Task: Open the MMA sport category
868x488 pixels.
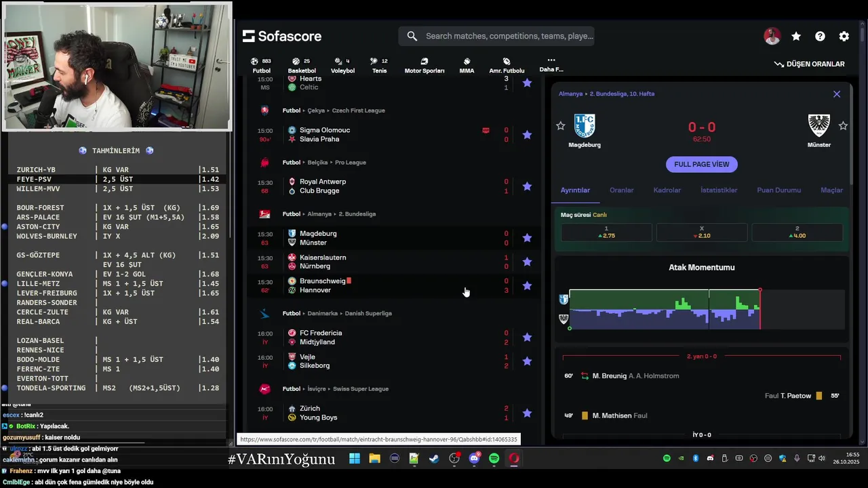Action: coord(467,65)
